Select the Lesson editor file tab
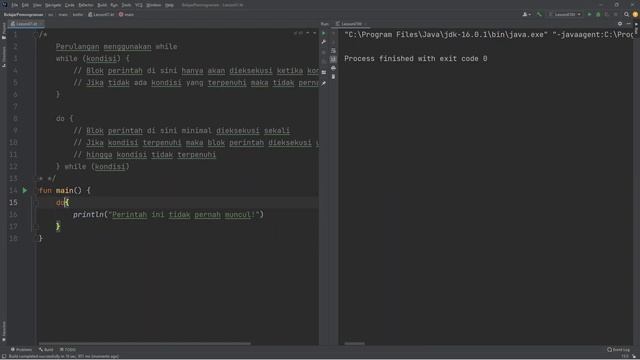The image size is (640, 360). 25,24
